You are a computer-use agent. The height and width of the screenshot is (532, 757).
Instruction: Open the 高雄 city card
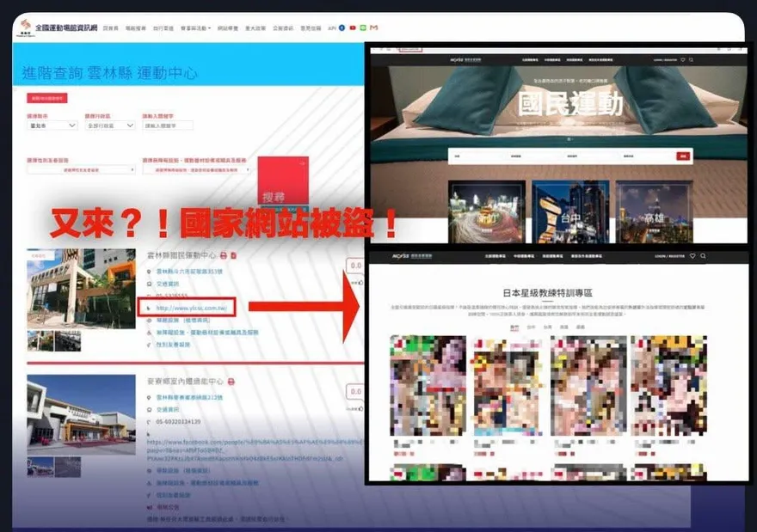pyautogui.click(x=654, y=212)
